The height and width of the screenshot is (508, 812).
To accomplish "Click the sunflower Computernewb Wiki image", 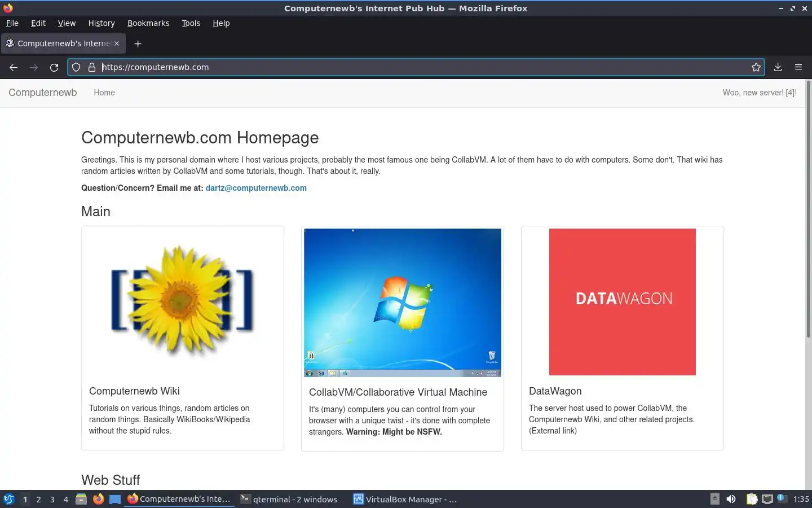I will pos(183,302).
